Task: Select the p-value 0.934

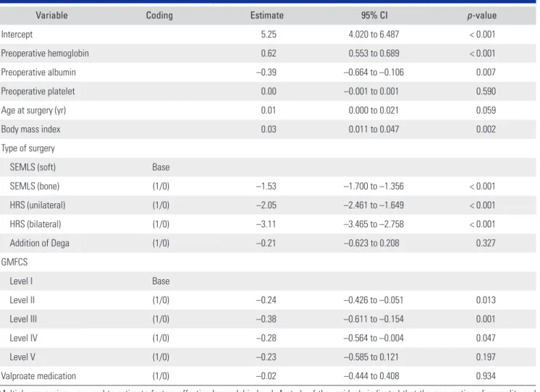Action: pos(486,376)
